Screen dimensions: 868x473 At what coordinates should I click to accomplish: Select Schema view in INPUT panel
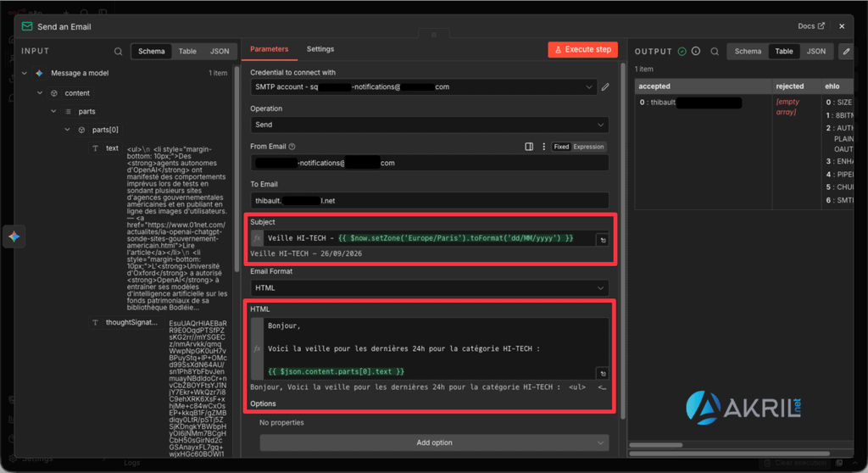[151, 51]
